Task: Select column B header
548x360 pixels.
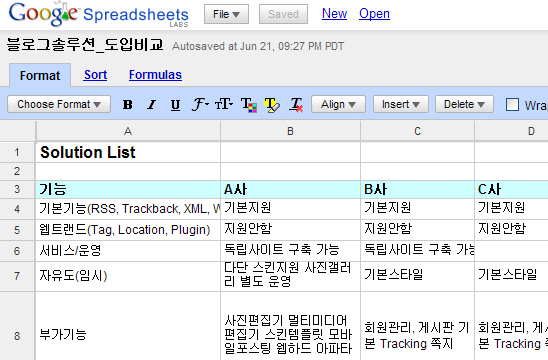Action: coord(290,131)
